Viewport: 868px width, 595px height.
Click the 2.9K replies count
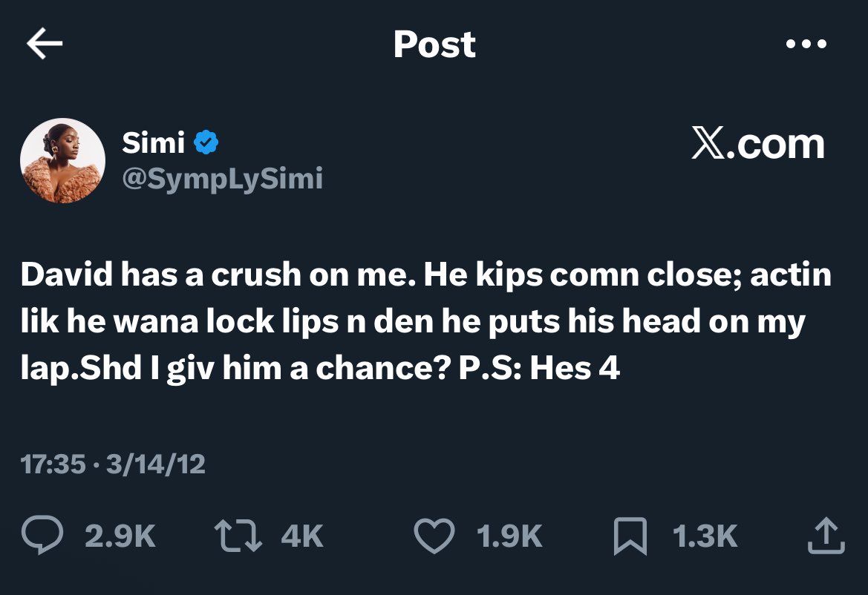(x=120, y=536)
